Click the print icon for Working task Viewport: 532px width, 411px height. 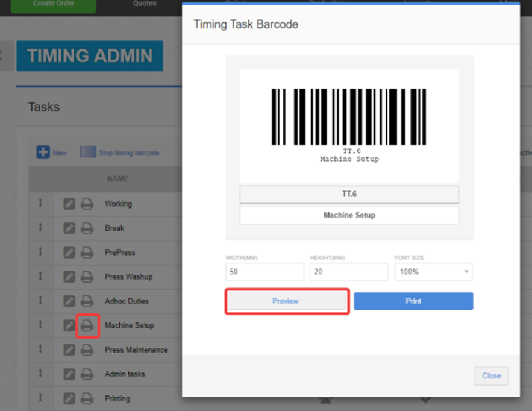click(87, 204)
